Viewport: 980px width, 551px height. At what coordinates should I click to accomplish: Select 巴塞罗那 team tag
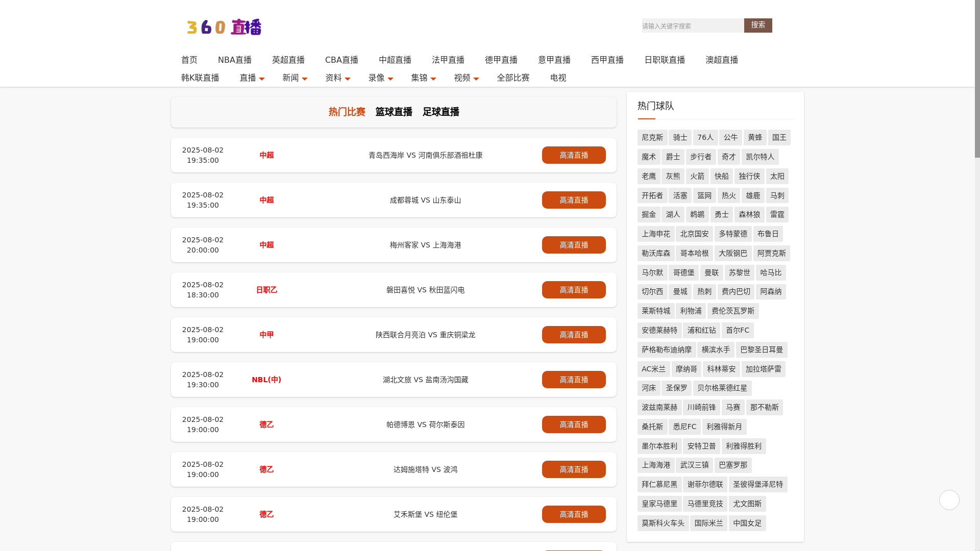pos(733,465)
